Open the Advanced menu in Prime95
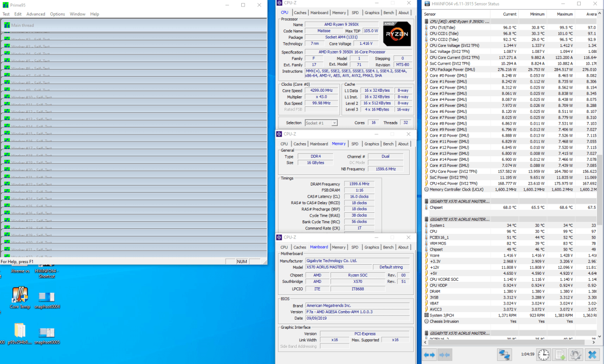The height and width of the screenshot is (364, 604). click(35, 14)
